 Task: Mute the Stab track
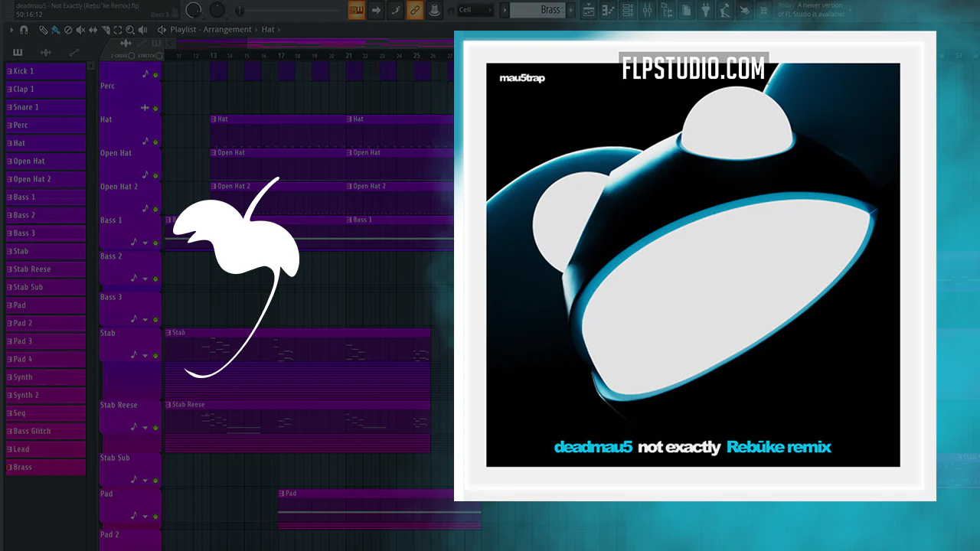(x=155, y=355)
